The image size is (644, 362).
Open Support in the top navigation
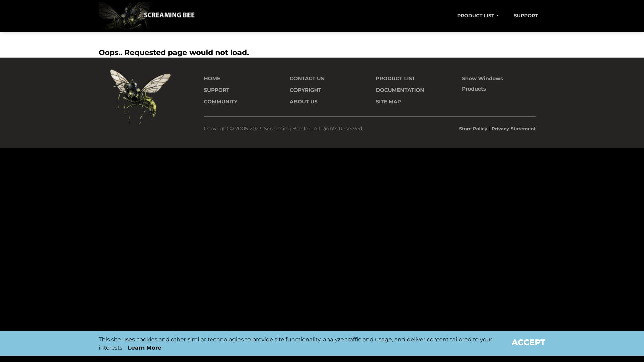tap(526, 16)
